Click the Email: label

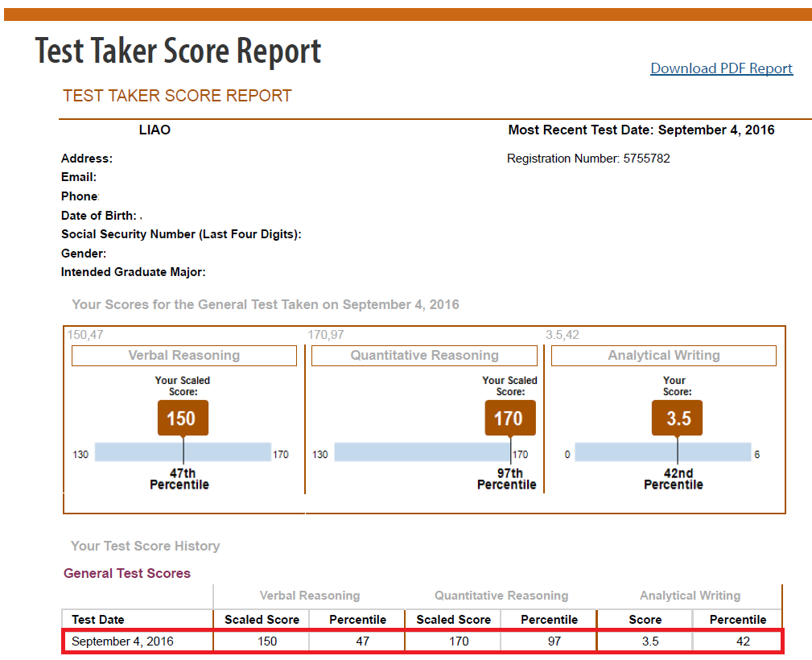tap(79, 177)
